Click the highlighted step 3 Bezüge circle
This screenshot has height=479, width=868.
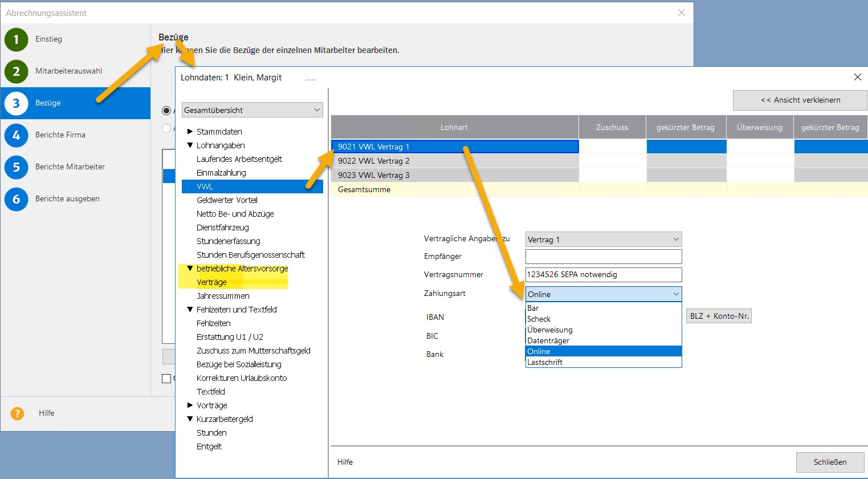pyautogui.click(x=15, y=103)
